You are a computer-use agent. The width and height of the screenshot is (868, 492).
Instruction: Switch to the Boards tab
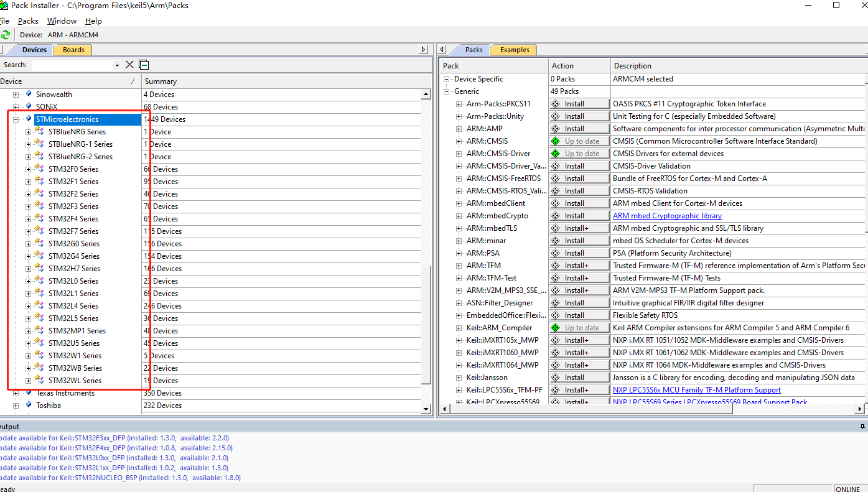(x=73, y=50)
